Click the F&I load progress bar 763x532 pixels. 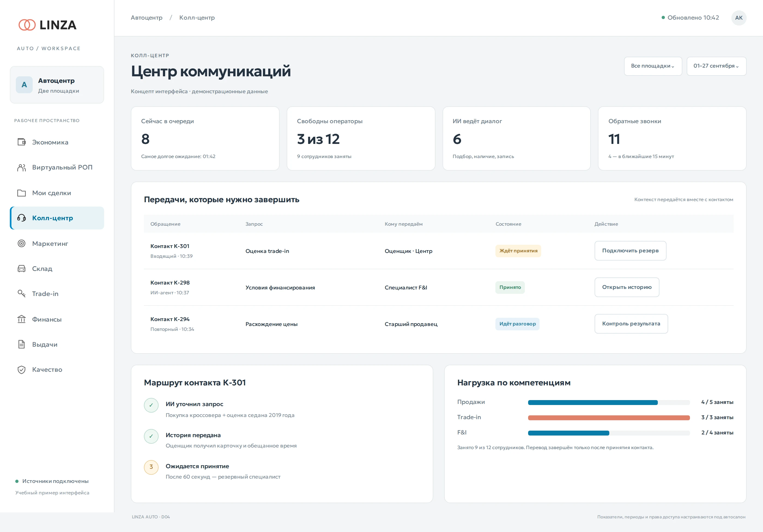(x=609, y=433)
